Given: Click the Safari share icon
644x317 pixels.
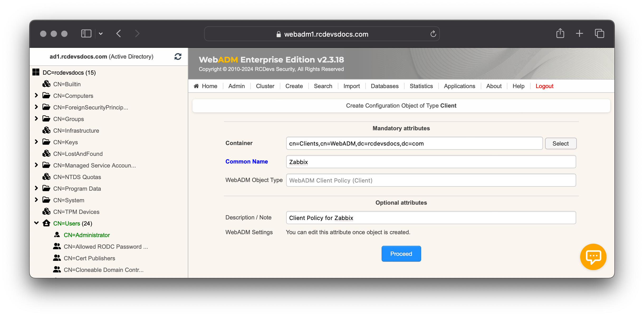Looking at the screenshot, I should 560,33.
